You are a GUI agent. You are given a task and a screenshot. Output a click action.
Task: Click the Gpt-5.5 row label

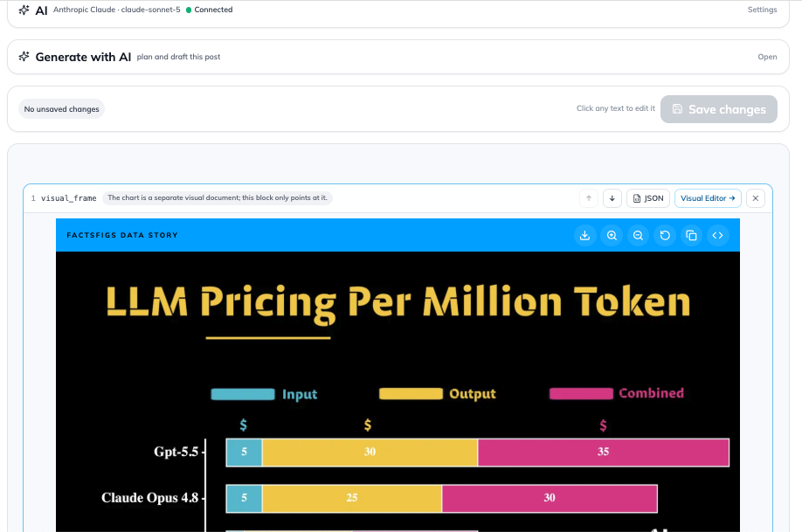(176, 452)
